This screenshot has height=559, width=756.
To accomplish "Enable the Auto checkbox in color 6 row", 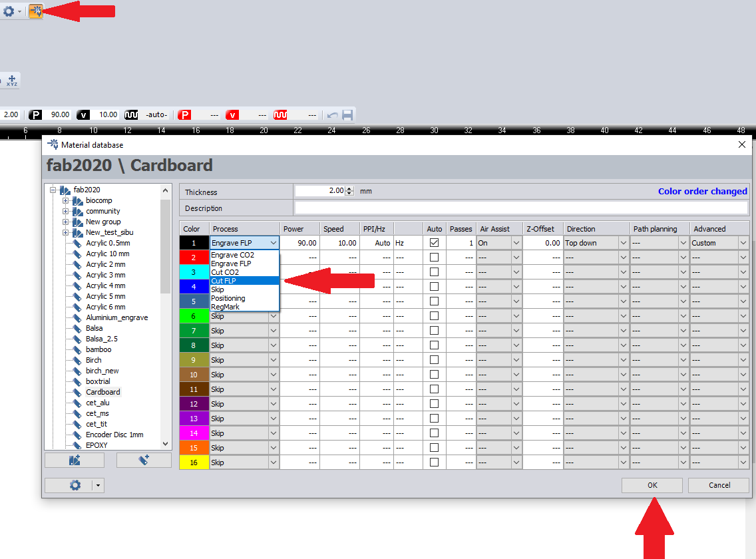I will (x=435, y=316).
